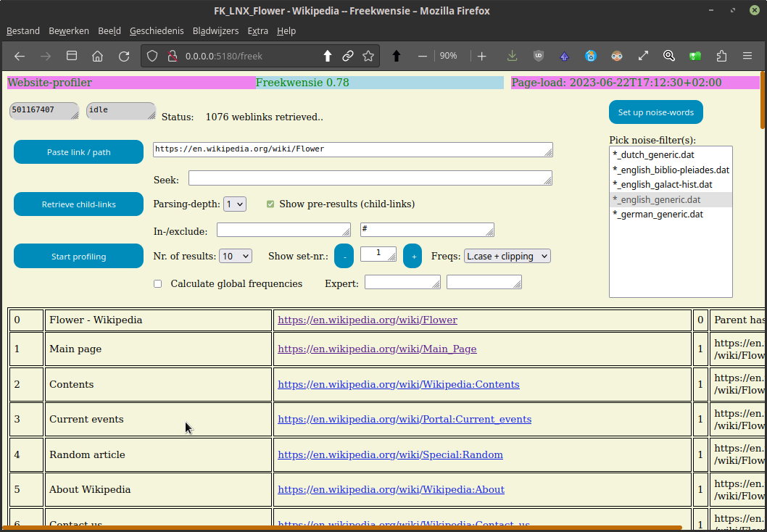This screenshot has width=767, height=532.
Task: Open the Bestand menu
Action: (x=23, y=31)
